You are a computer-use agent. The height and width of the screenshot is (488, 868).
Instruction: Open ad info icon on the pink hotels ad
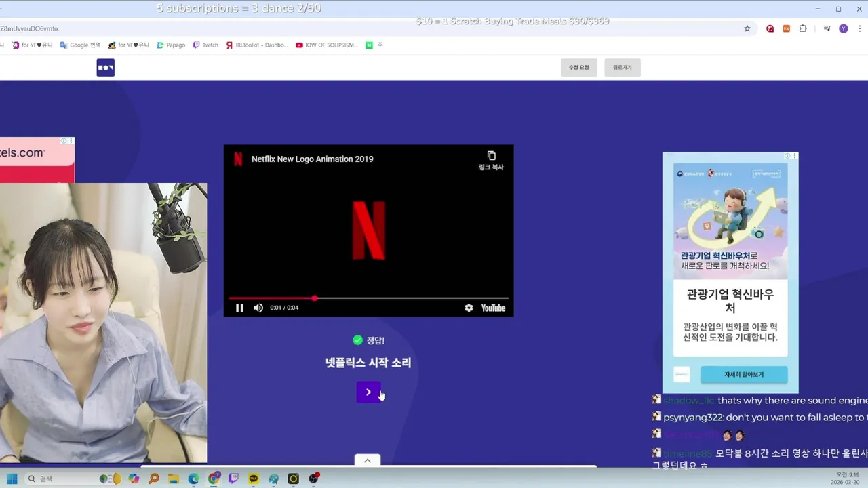click(x=63, y=141)
